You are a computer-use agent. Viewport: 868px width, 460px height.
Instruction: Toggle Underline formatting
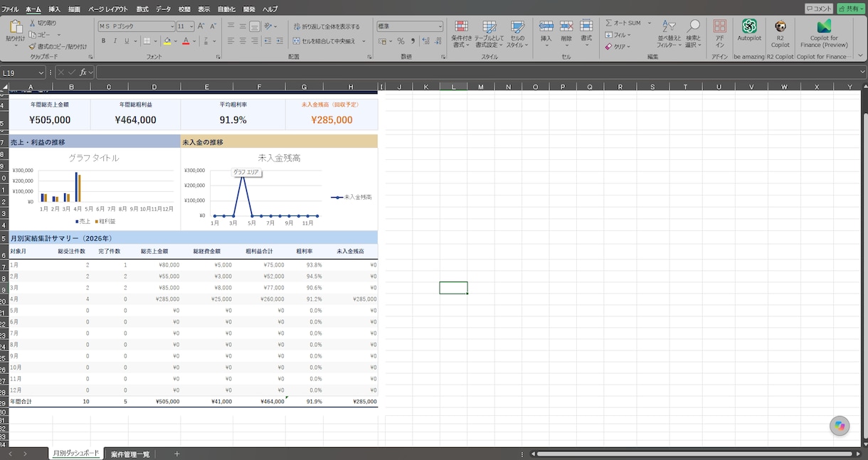click(x=126, y=41)
